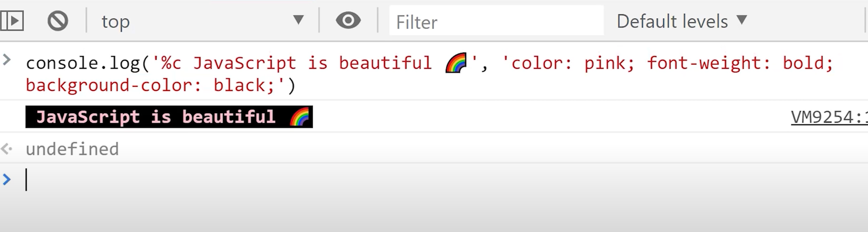Click the return arrow icon beside 'undefined'

[x=7, y=149]
